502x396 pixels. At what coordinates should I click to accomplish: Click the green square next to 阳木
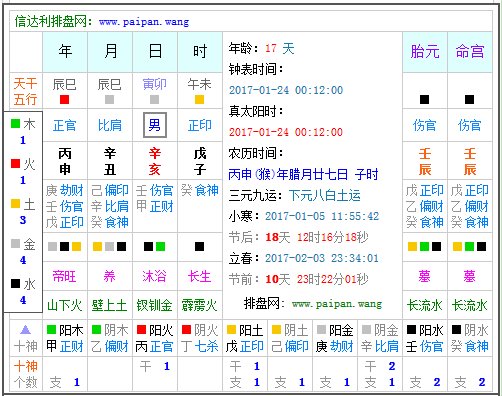tap(51, 330)
